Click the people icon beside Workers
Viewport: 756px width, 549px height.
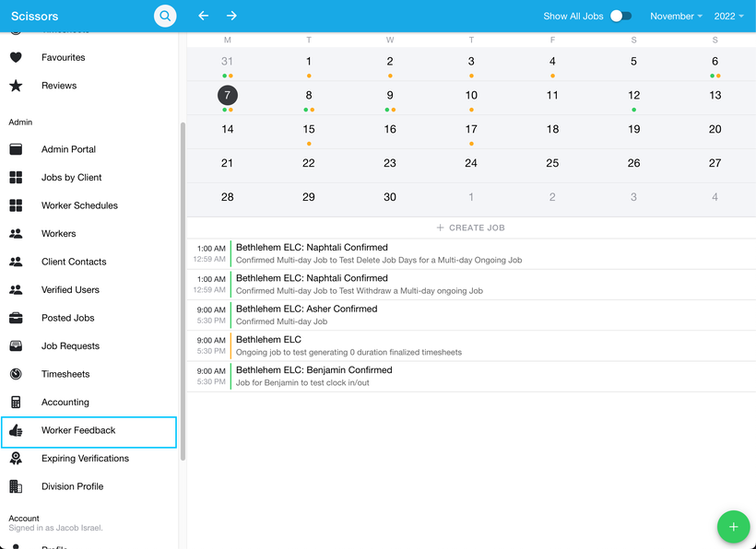tap(16, 234)
